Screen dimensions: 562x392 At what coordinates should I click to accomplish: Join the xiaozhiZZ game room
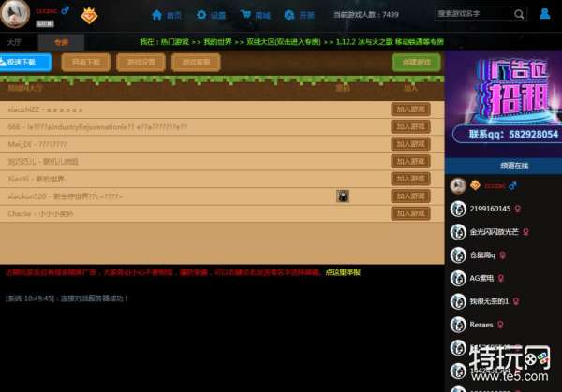coord(410,109)
